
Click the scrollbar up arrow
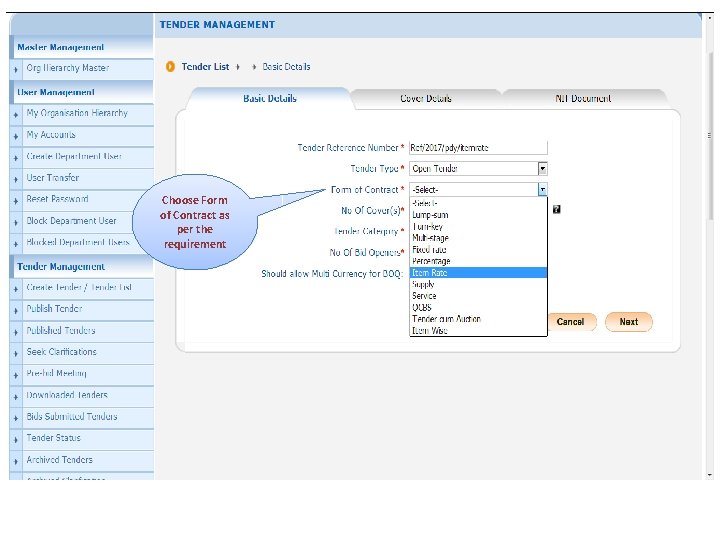click(x=710, y=17)
